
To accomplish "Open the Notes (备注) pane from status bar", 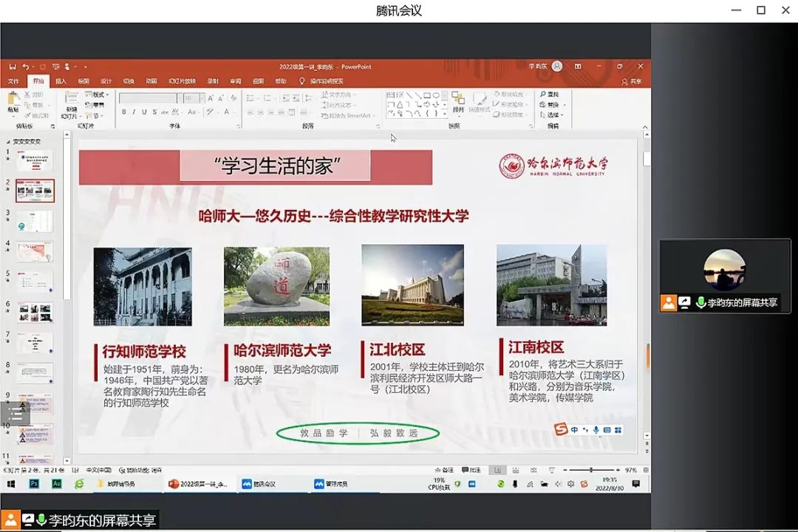I will pos(444,470).
